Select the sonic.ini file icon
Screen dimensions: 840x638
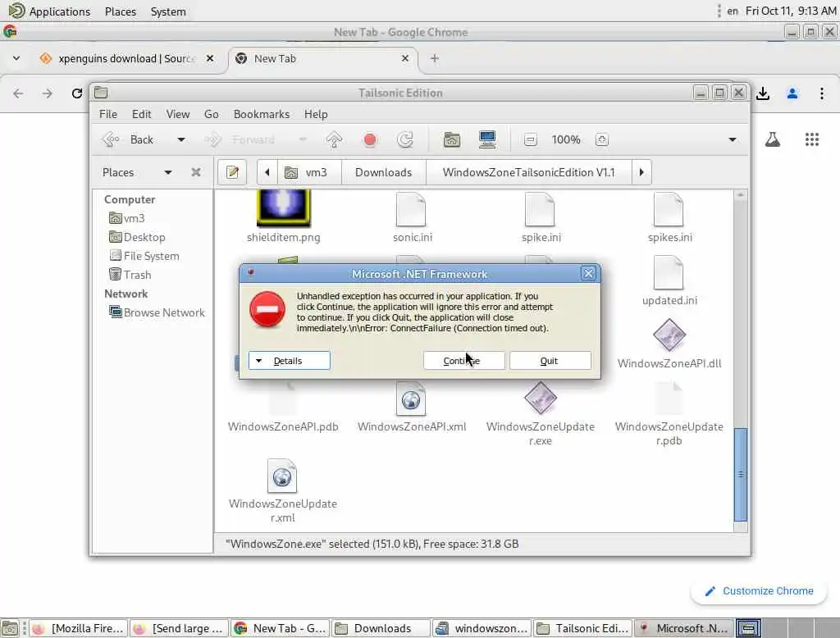pyautogui.click(x=411, y=210)
